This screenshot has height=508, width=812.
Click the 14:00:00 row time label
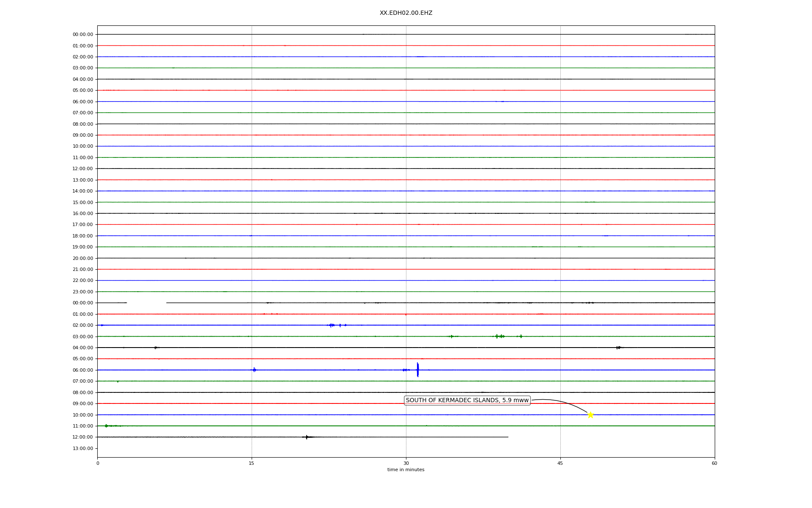pyautogui.click(x=83, y=191)
